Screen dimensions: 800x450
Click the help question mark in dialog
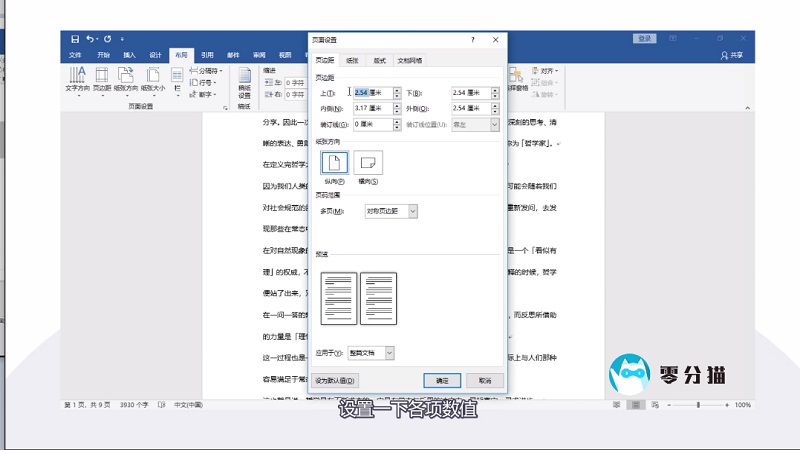(x=473, y=40)
